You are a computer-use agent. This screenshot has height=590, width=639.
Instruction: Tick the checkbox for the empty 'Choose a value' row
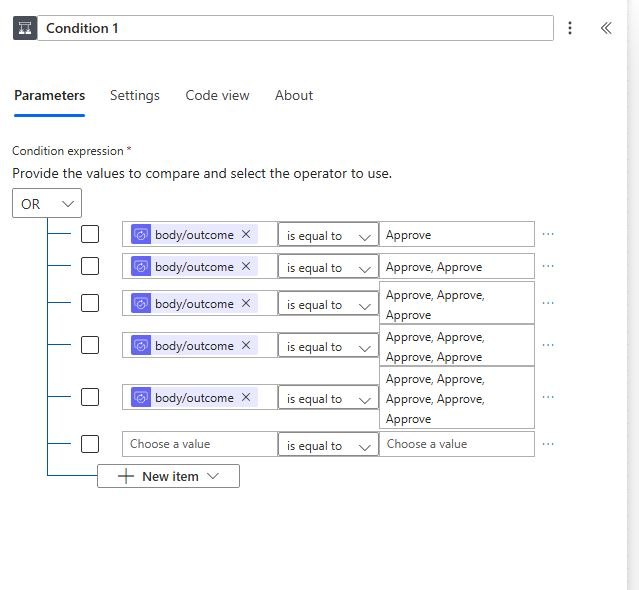pos(90,444)
